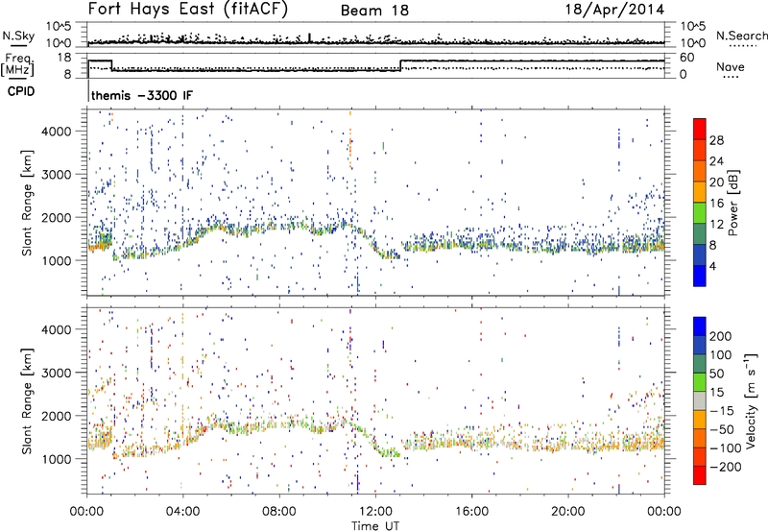Viewport: 768px width, 532px height.
Task: Click the 'Velocity [m s⁻¹]' colorbar label
Action: [751, 400]
